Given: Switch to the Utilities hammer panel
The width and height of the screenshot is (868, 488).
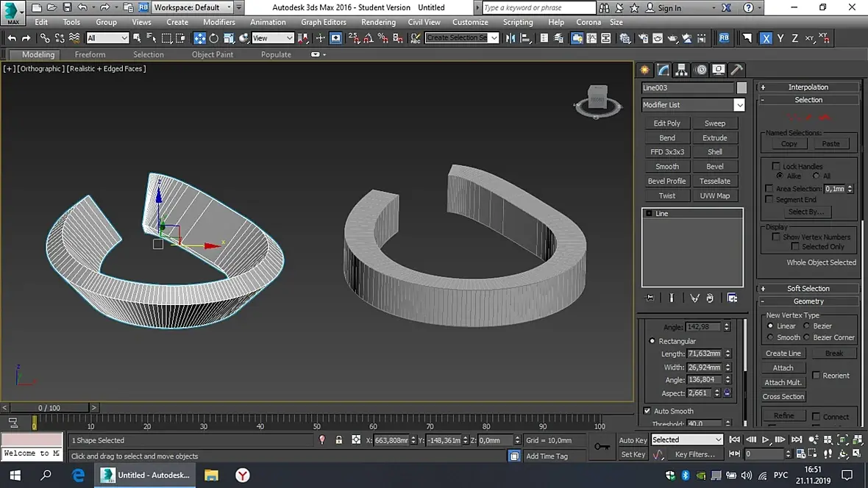Looking at the screenshot, I should [736, 70].
